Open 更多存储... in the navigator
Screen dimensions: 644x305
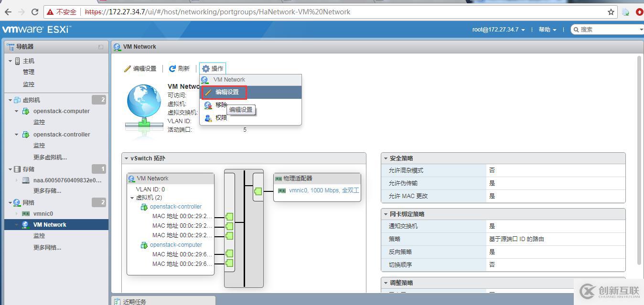(47, 191)
